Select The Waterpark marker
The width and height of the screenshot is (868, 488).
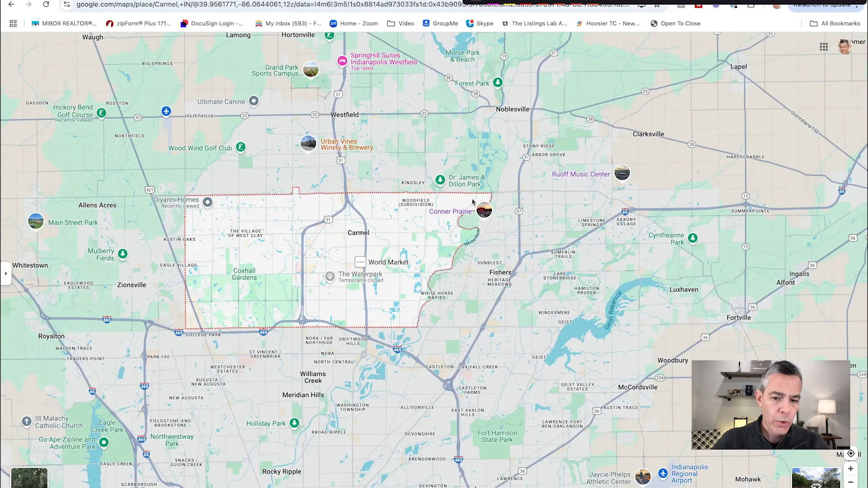[x=330, y=277]
